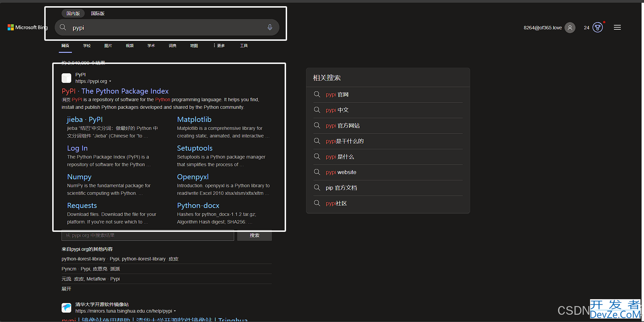Click the magnifier icon in the search box
The width and height of the screenshot is (644, 322).
[63, 27]
